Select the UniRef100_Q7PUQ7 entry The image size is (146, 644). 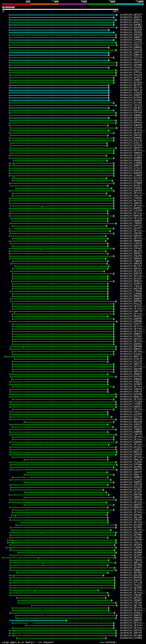coord(131,248)
